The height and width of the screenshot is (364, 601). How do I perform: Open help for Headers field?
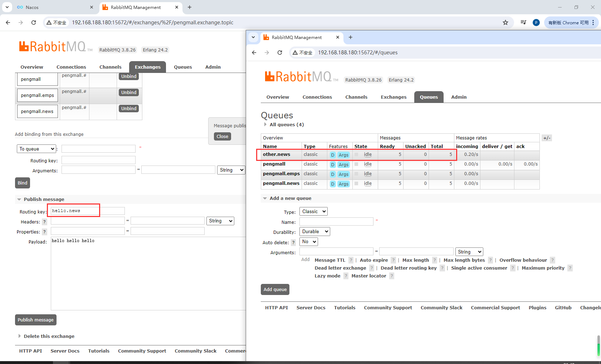coord(44,222)
